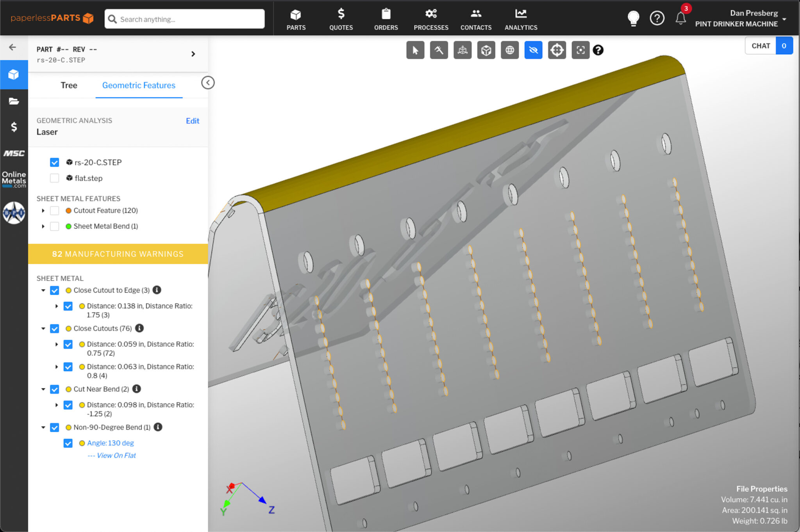
Task: Click the View On Flat link
Action: coord(116,455)
